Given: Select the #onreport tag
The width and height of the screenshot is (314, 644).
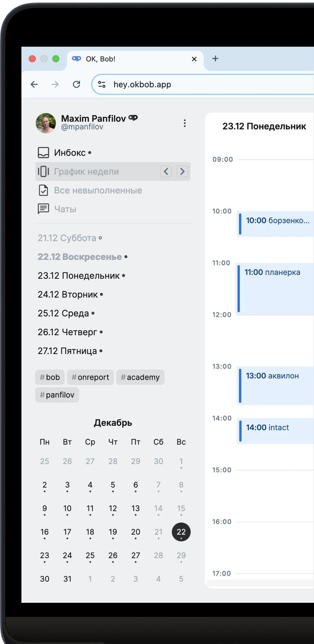Looking at the screenshot, I should click(90, 377).
